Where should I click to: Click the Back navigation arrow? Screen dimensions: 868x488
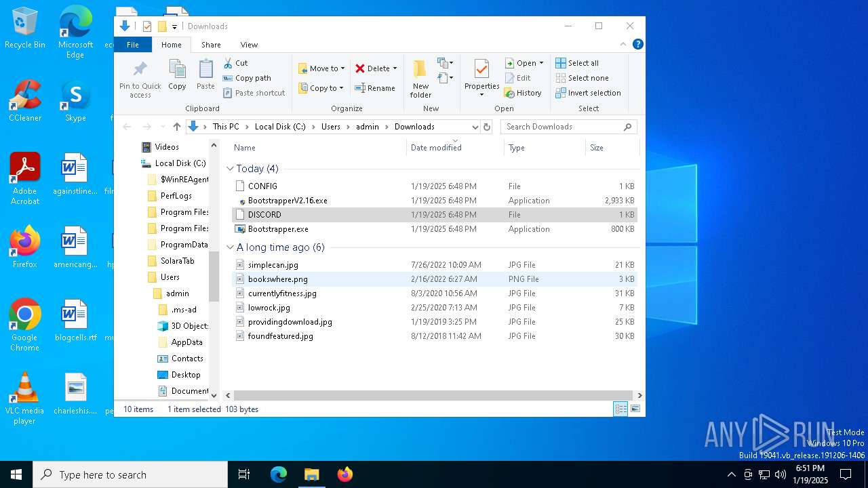127,127
